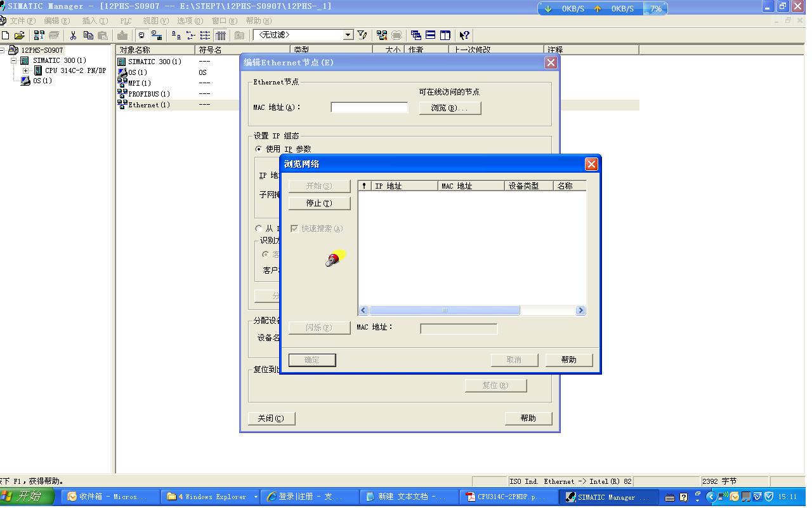The height and width of the screenshot is (508, 812).
Task: Open the Insert menu
Action: click(x=95, y=21)
